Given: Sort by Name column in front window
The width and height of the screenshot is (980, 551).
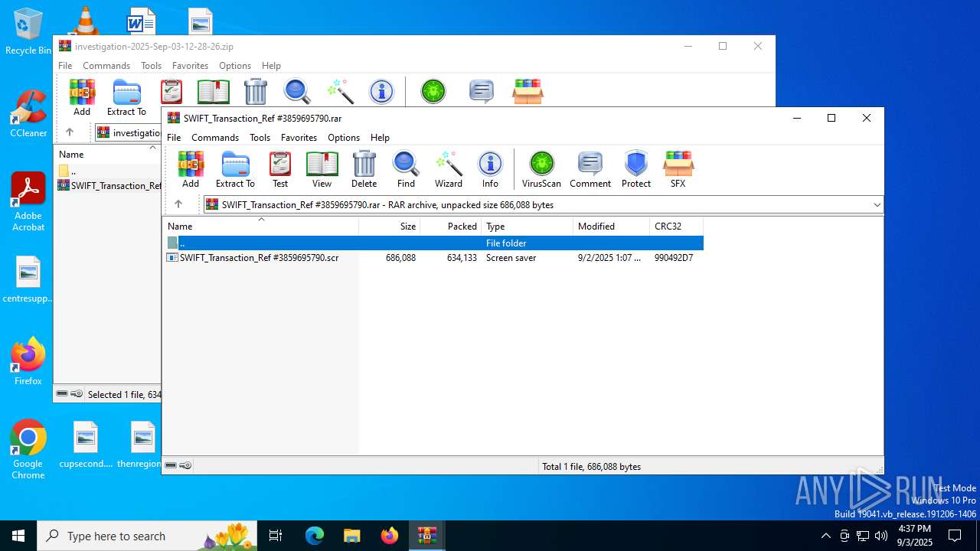Looking at the screenshot, I should coord(260,226).
